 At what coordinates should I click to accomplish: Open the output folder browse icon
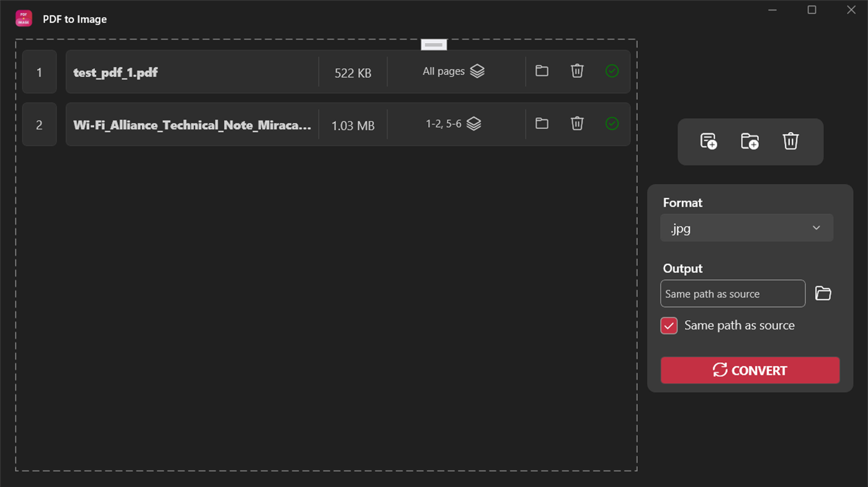pyautogui.click(x=823, y=293)
